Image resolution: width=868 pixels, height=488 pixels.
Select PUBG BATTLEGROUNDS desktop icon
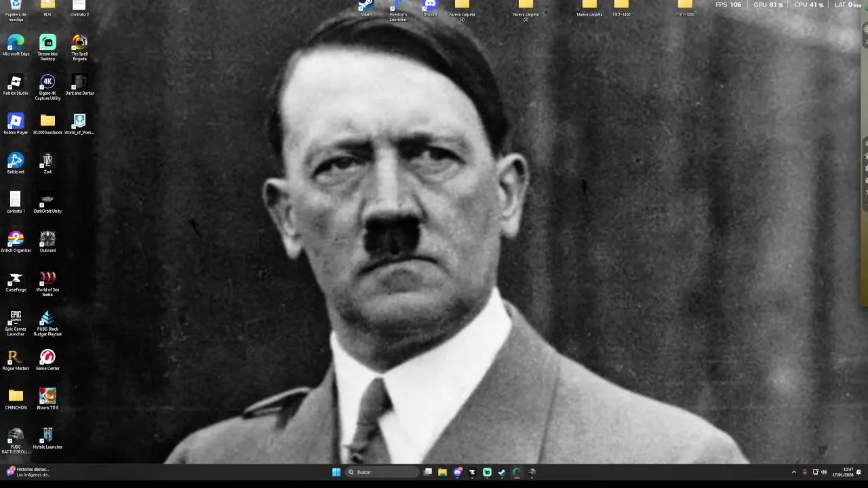click(x=16, y=441)
